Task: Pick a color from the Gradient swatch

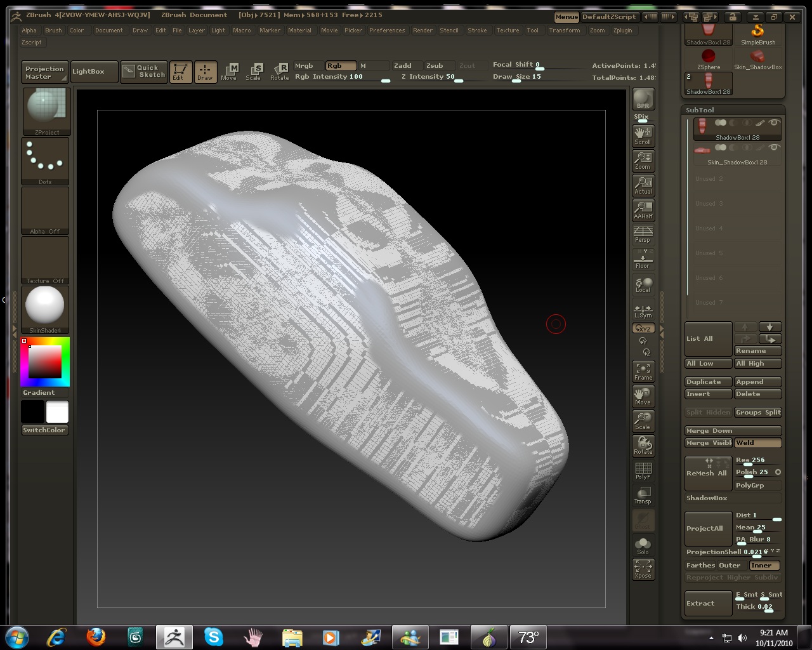Action: 44,362
